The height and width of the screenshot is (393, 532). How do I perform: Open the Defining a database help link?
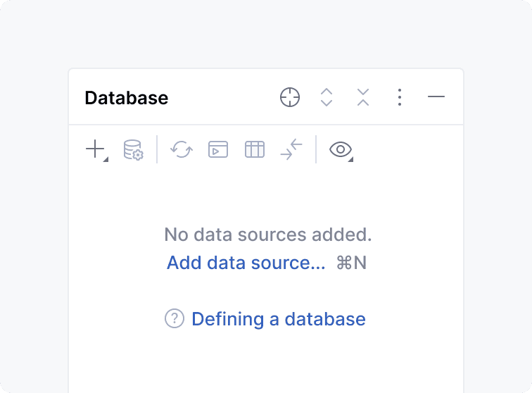[x=279, y=319]
